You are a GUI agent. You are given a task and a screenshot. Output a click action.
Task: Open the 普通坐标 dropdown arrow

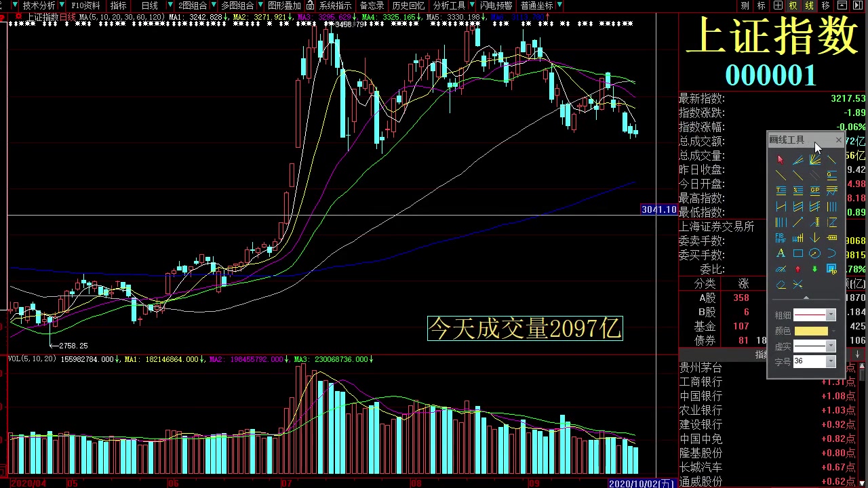pyautogui.click(x=559, y=5)
